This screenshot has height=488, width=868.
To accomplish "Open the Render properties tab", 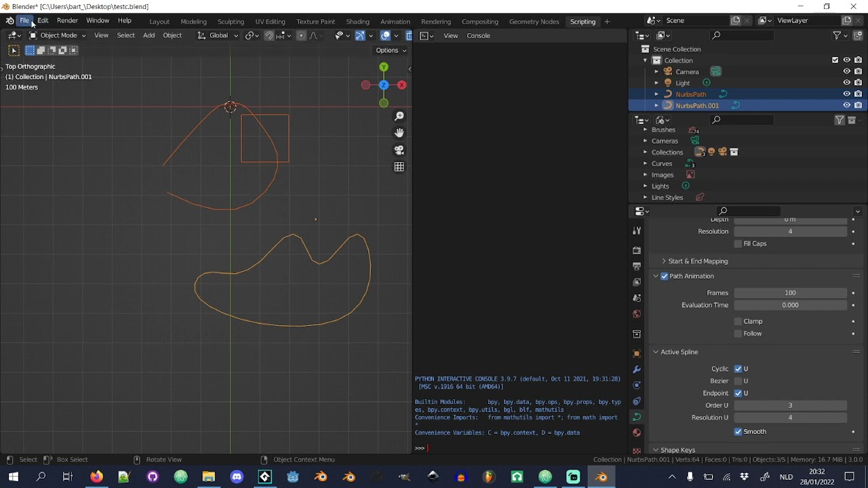I will 637,250.
